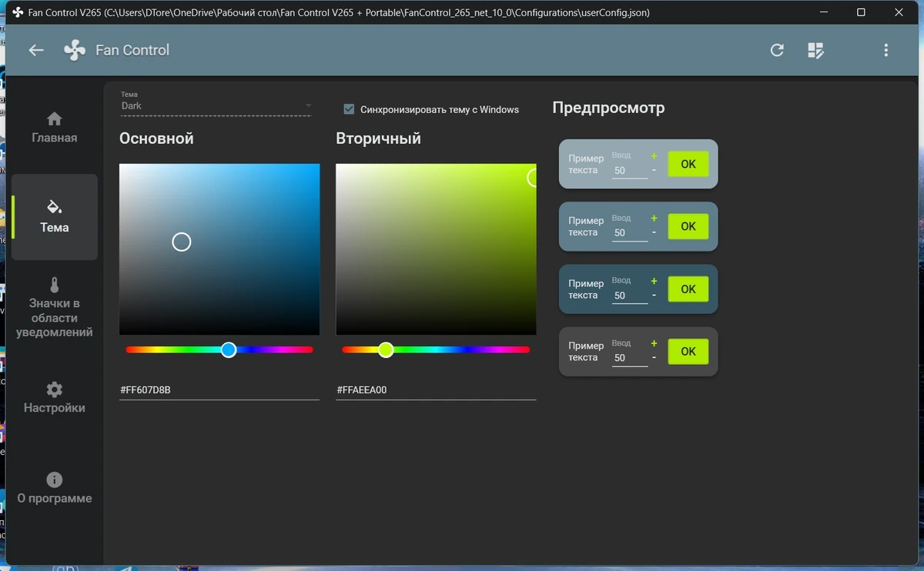Click the home icon for Главная
Screen dimensions: 924x571
coord(54,119)
